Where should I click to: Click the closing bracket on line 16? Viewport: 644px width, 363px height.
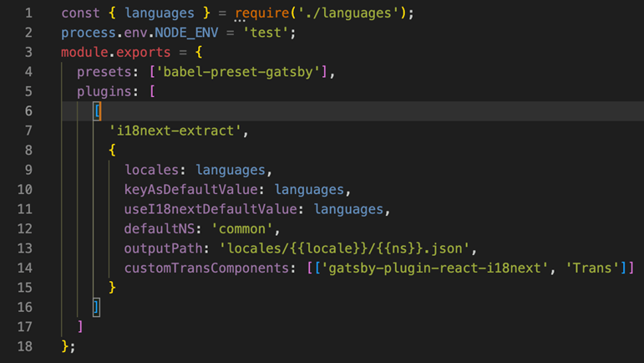pyautogui.click(x=96, y=307)
